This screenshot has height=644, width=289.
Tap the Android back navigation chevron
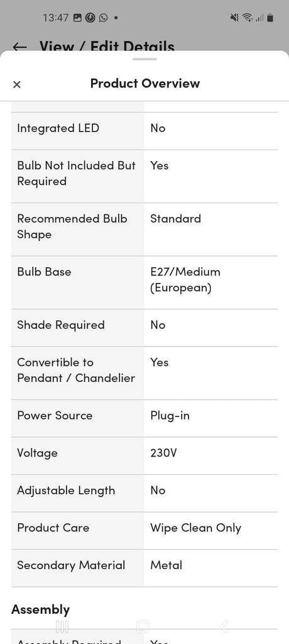[224, 626]
